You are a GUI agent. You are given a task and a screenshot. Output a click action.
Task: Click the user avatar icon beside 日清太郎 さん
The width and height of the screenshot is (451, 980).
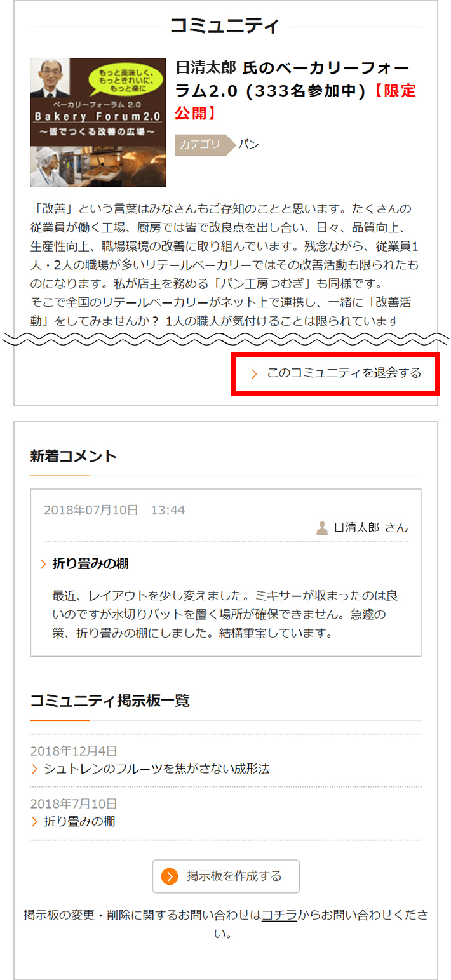coord(322,527)
